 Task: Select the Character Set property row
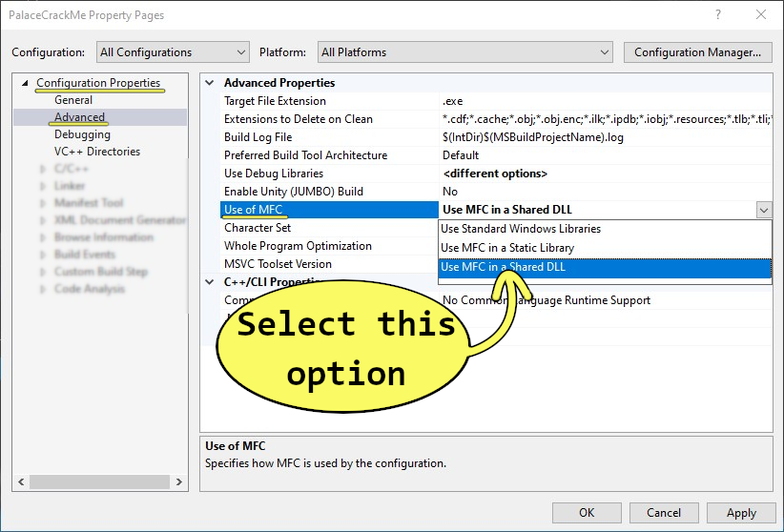click(x=329, y=228)
